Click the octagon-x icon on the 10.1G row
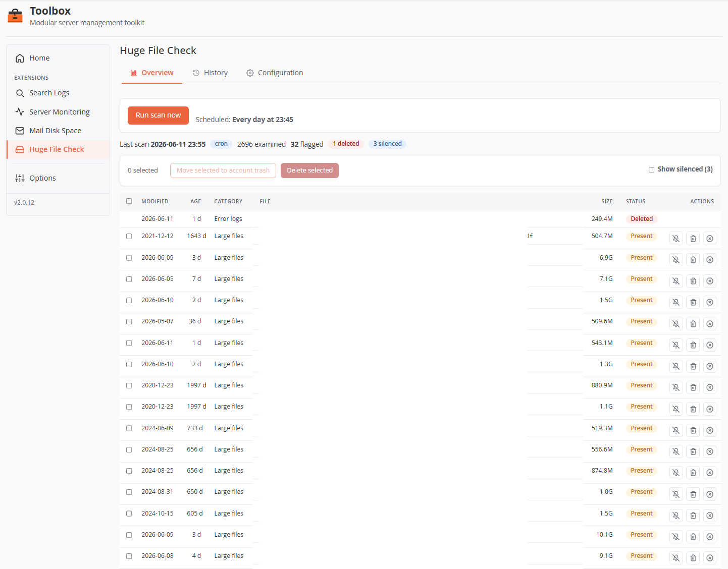The height and width of the screenshot is (569, 728). coord(710,537)
